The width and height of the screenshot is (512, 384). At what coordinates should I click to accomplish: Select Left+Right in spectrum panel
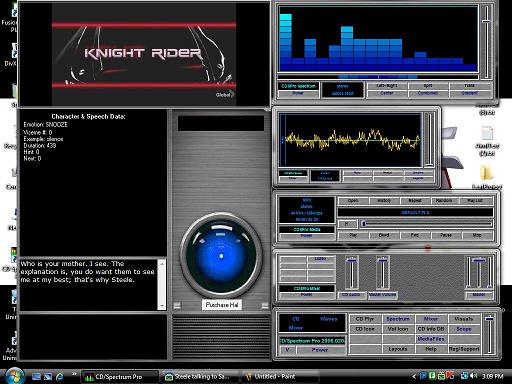pyautogui.click(x=387, y=86)
